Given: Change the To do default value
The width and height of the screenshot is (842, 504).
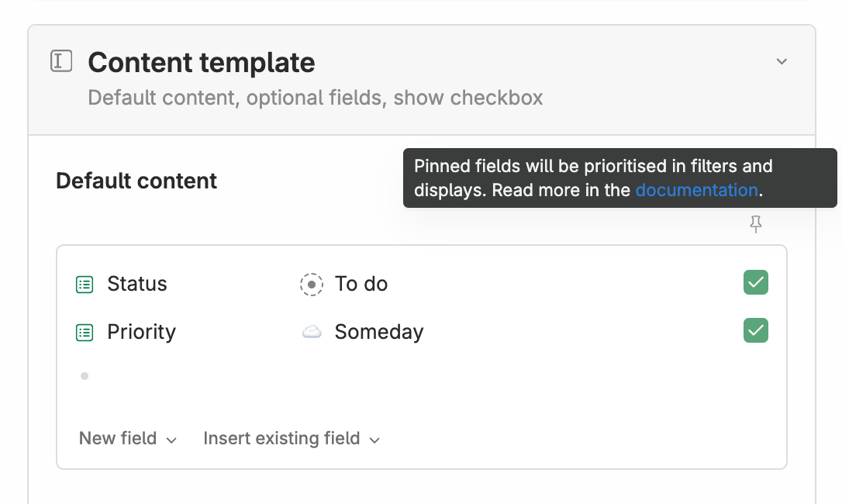Looking at the screenshot, I should (x=361, y=285).
